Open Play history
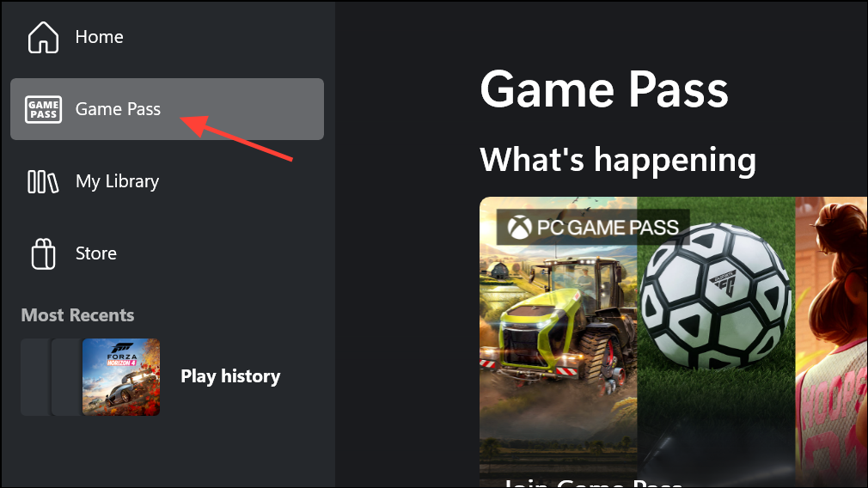Screen dimensions: 868x488 pos(230,377)
